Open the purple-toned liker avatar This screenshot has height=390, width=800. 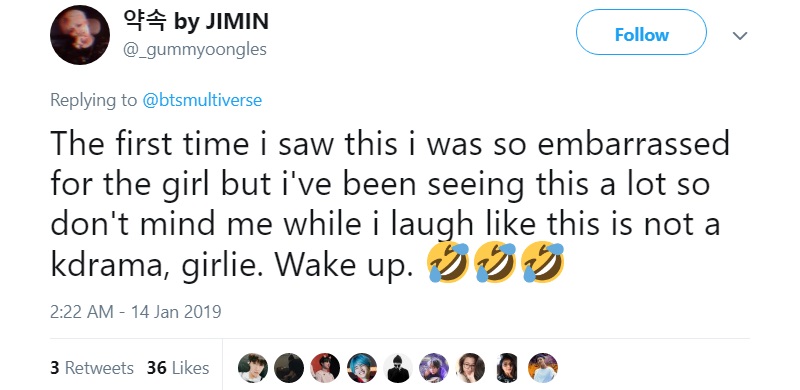tap(434, 368)
